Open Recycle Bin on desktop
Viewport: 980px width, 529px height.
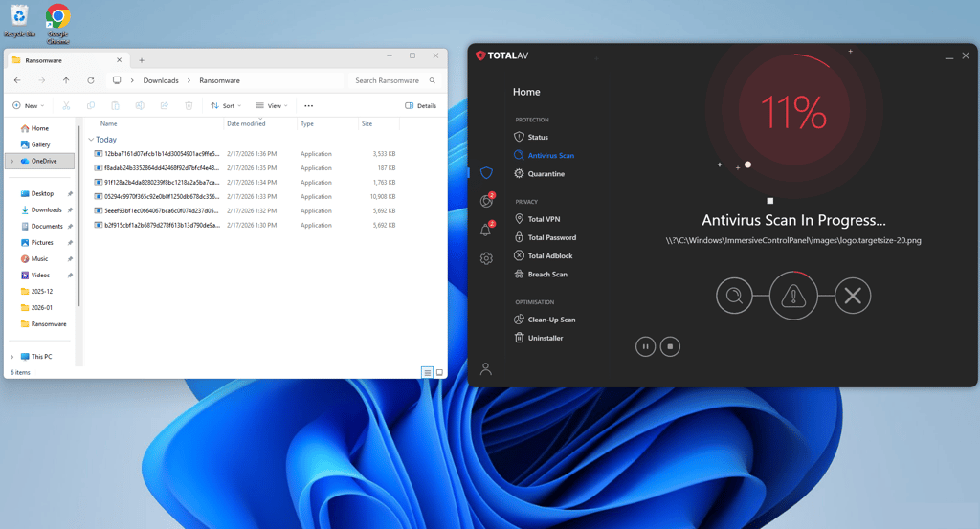click(19, 22)
